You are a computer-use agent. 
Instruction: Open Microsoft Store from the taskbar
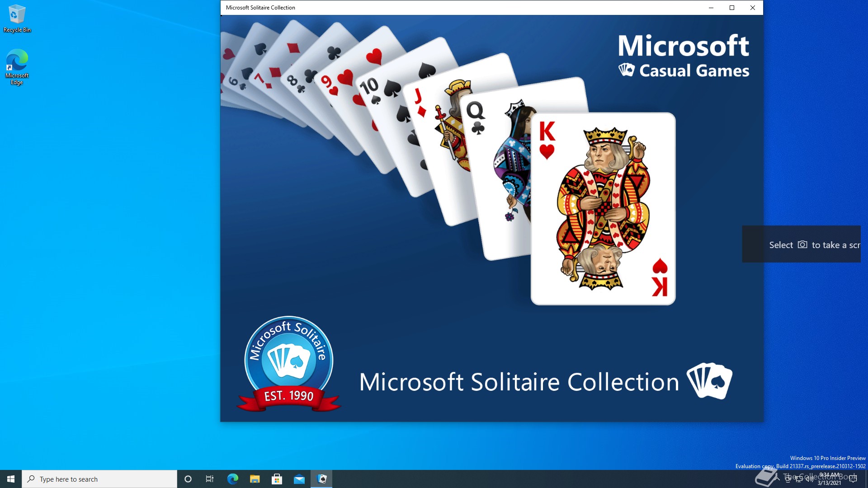point(277,479)
